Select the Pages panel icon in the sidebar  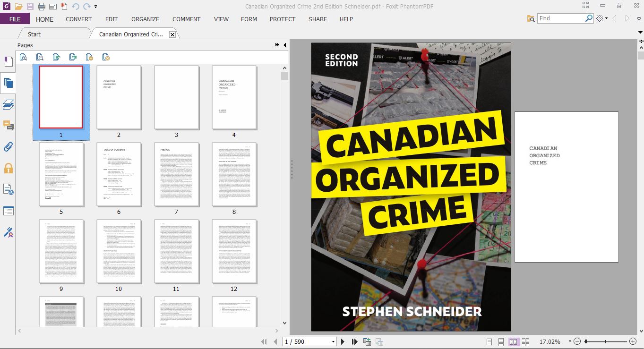(8, 84)
